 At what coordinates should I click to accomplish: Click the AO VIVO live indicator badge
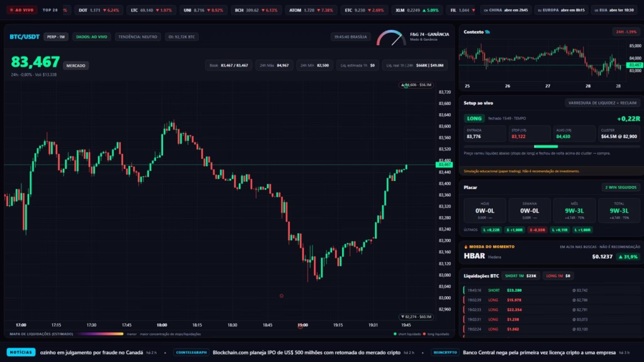pos(22,10)
